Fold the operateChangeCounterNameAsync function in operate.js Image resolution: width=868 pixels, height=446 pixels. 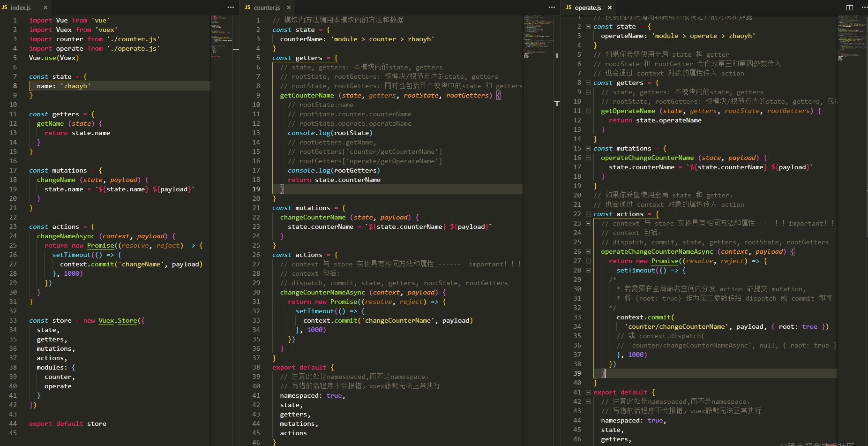tap(588, 252)
